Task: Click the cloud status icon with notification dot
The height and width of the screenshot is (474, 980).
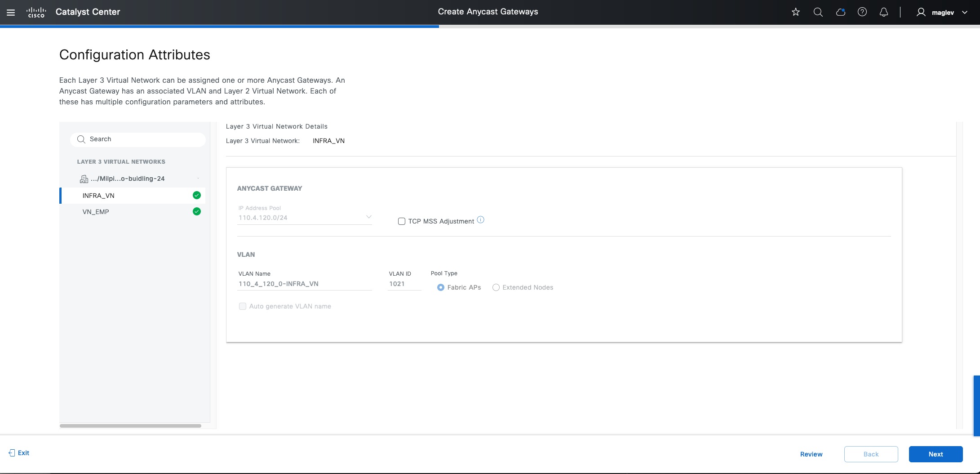Action: tap(840, 12)
